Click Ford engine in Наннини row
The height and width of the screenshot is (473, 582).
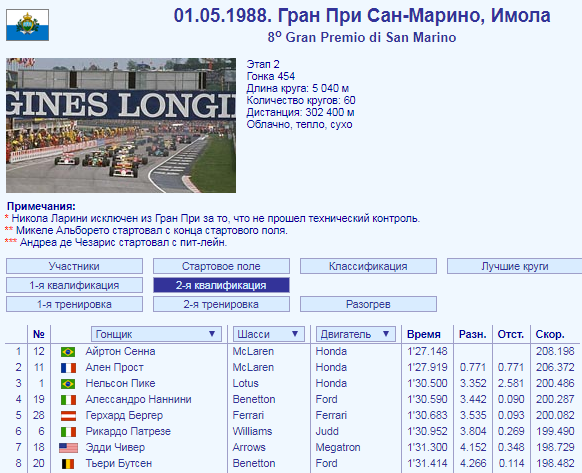(326, 399)
